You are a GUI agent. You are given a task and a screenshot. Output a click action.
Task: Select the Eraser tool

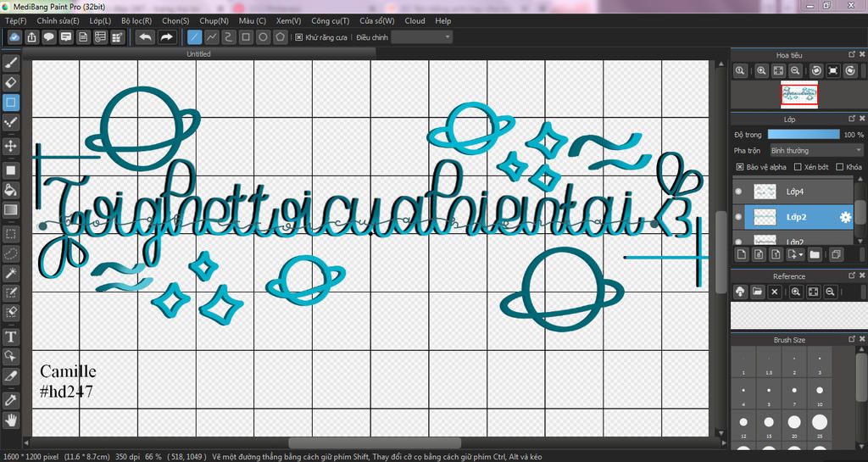pyautogui.click(x=10, y=83)
